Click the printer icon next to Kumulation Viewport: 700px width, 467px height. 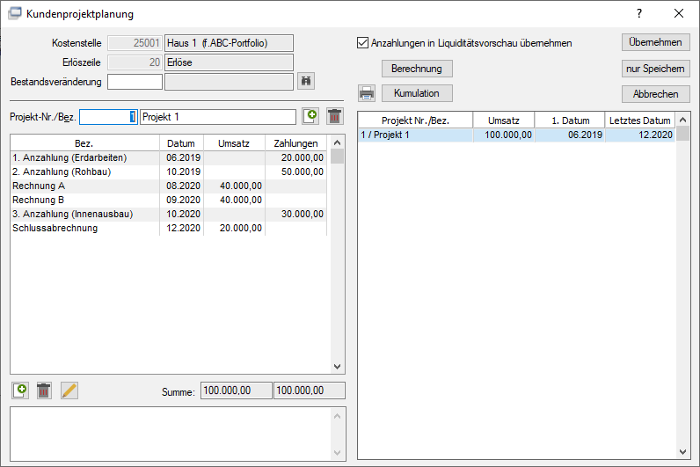(367, 93)
